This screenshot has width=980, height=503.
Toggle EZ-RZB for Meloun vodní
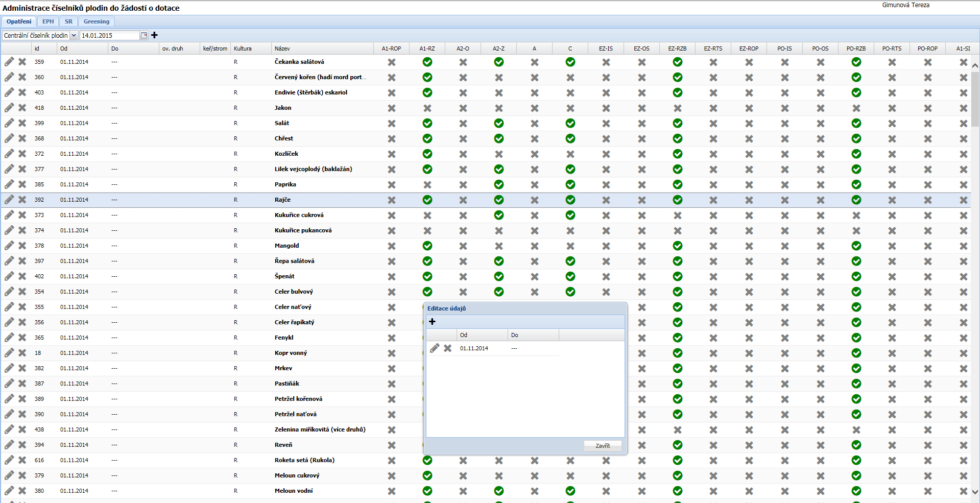[x=678, y=491]
